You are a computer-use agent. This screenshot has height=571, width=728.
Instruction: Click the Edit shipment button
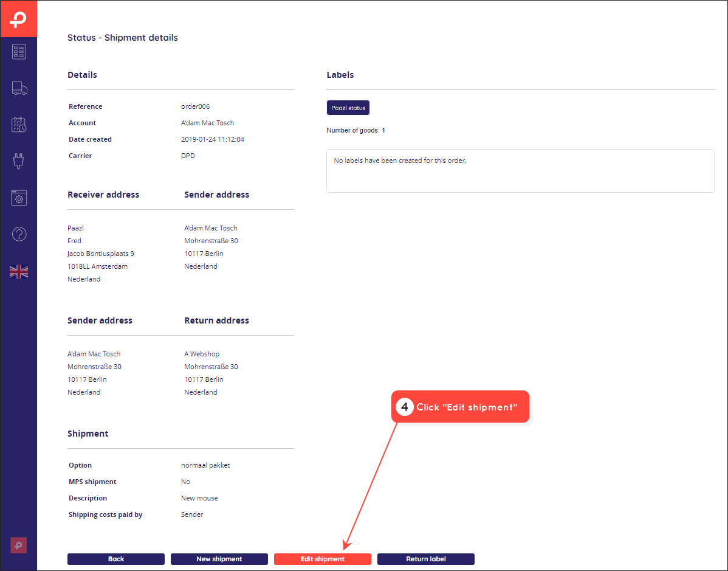click(323, 559)
